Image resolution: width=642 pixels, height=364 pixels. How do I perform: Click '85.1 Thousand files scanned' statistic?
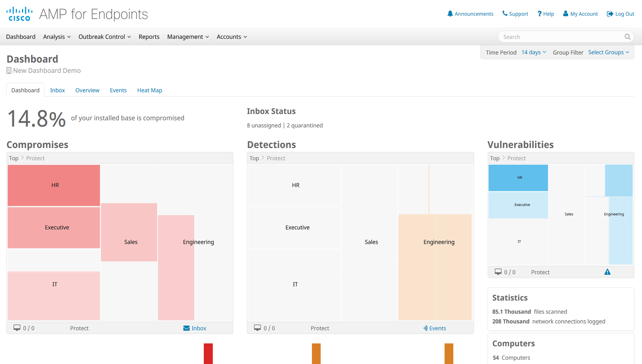tap(530, 312)
